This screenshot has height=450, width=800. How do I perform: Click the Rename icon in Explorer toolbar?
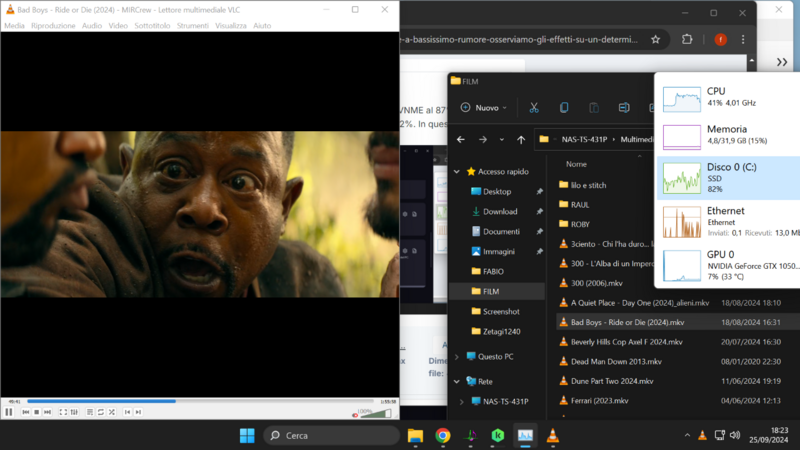click(625, 108)
